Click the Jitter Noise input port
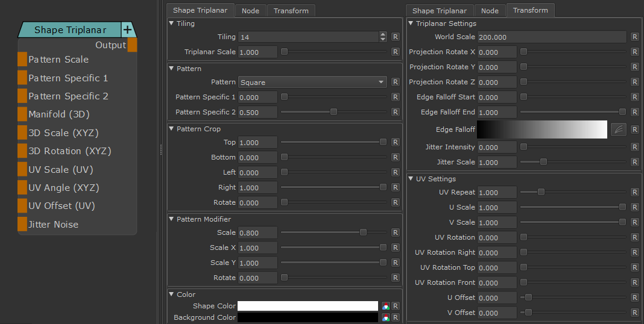This screenshot has height=324, width=644. [22, 225]
